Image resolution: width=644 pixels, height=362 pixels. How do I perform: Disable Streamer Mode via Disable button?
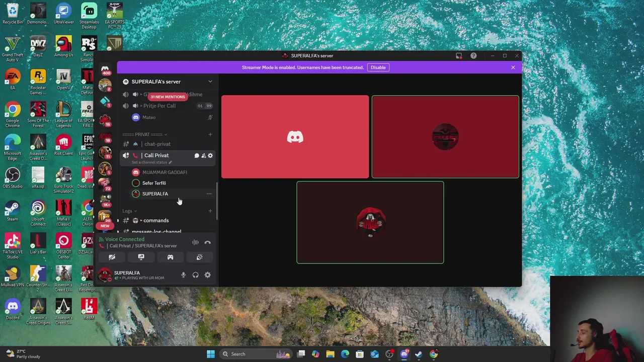coord(378,67)
